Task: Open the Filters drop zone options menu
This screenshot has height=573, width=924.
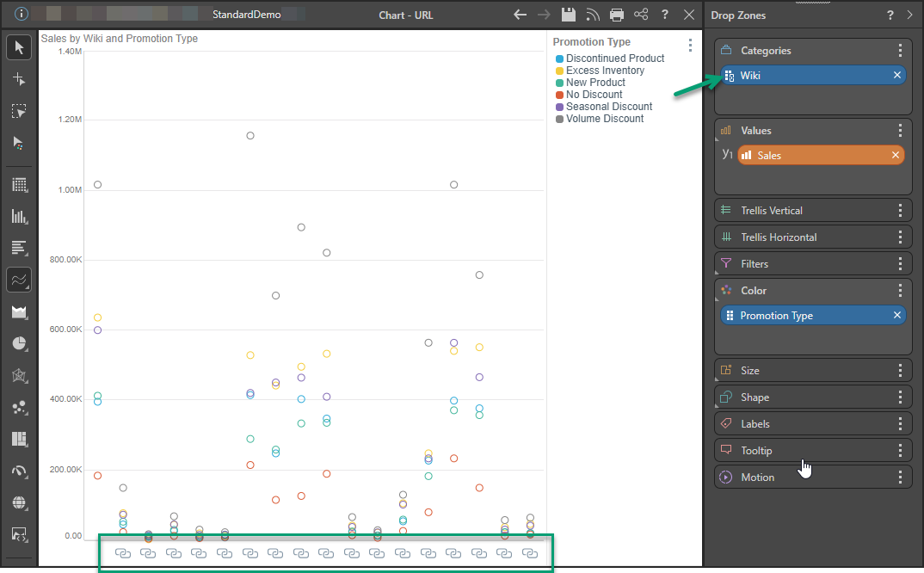Action: (900, 264)
